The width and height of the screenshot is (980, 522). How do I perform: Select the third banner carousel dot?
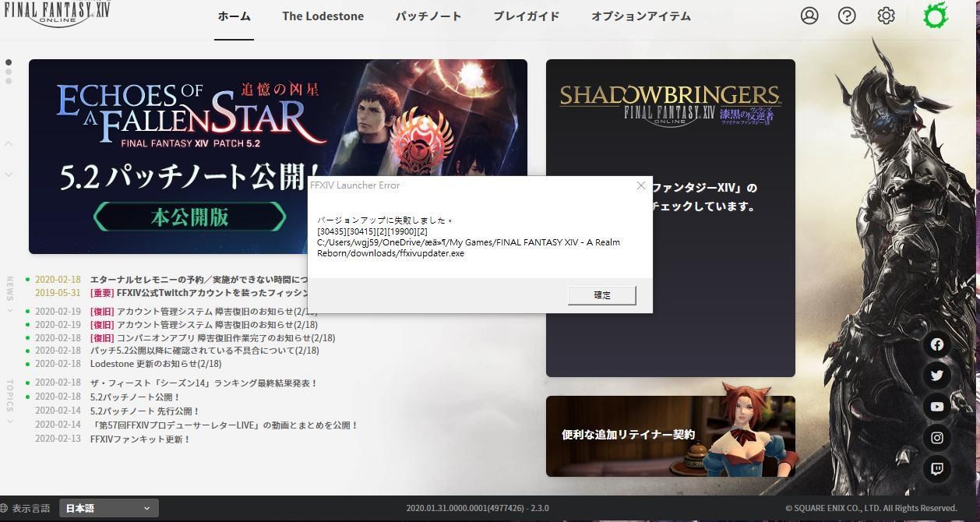coord(9,80)
